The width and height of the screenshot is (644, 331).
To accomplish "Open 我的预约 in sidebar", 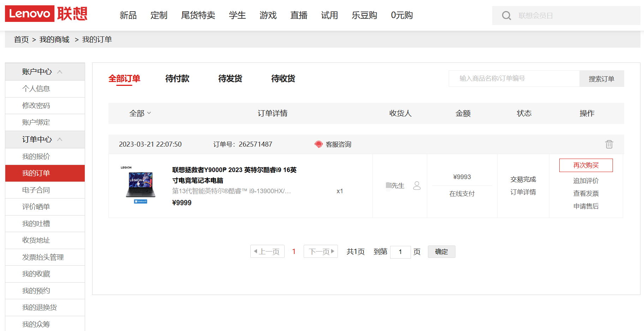I will click(x=45, y=291).
